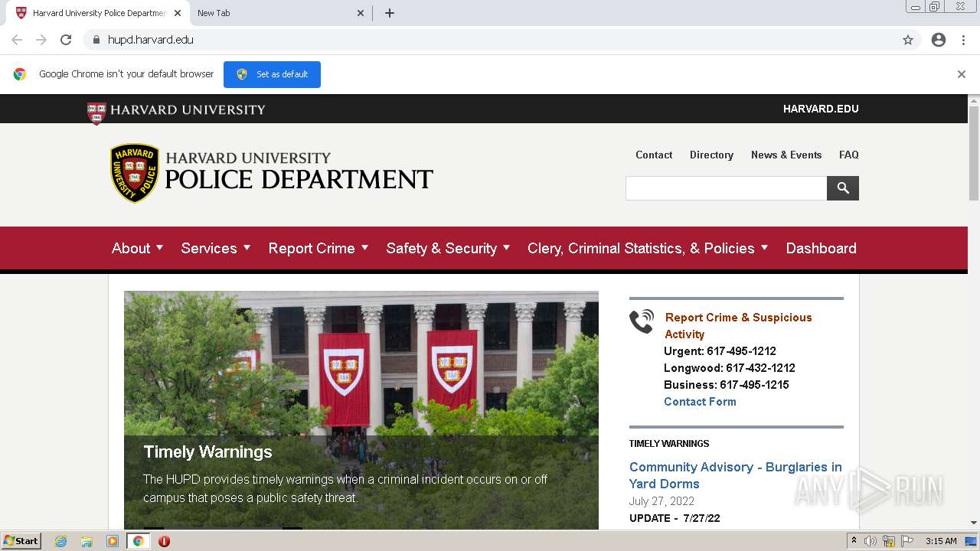
Task: Click the Timely Warnings slide title
Action: (x=207, y=452)
